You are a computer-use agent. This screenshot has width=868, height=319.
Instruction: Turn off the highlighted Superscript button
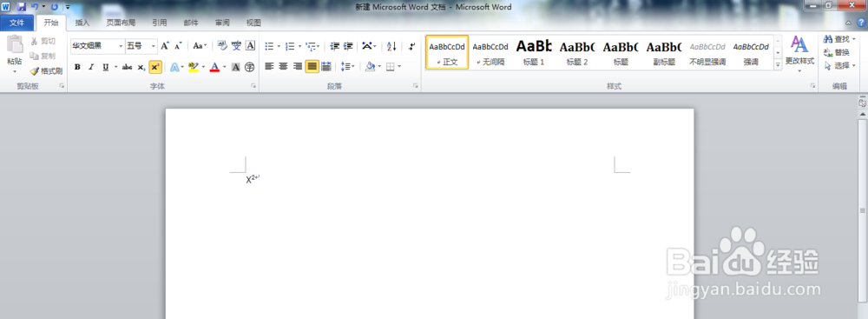(x=155, y=67)
